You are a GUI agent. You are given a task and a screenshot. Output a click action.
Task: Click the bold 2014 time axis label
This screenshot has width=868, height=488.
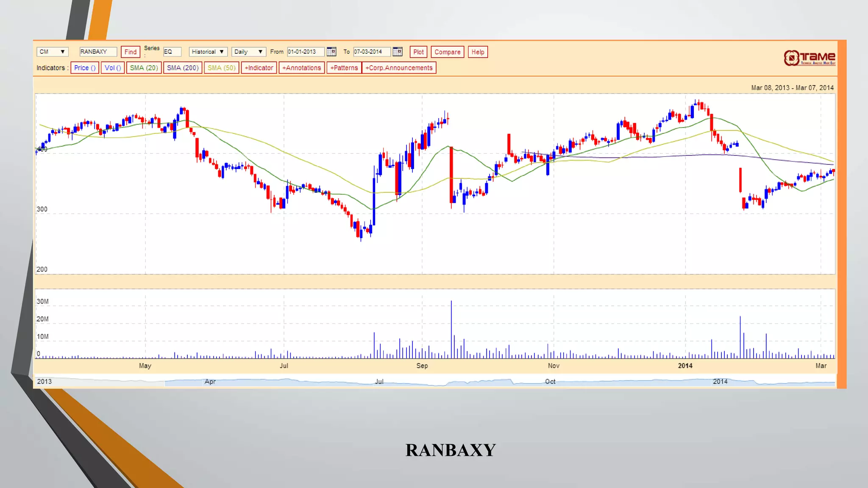click(685, 366)
